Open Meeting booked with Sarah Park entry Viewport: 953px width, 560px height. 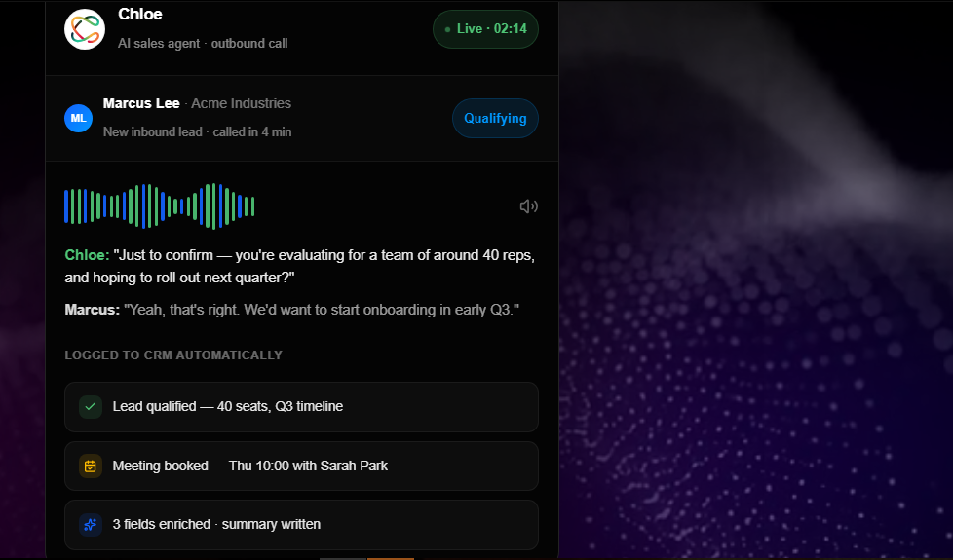click(301, 466)
